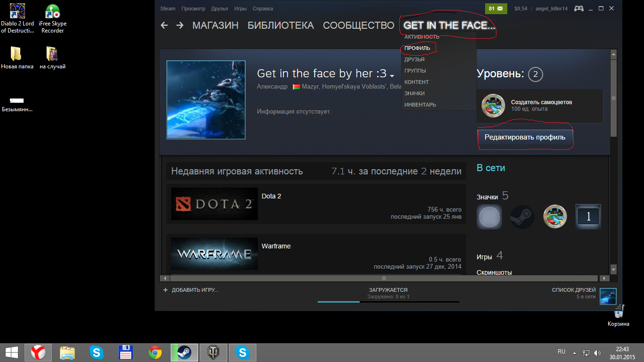This screenshot has height=362, width=644.
Task: Open the GET IN THE FACE... tab
Action: click(x=449, y=25)
